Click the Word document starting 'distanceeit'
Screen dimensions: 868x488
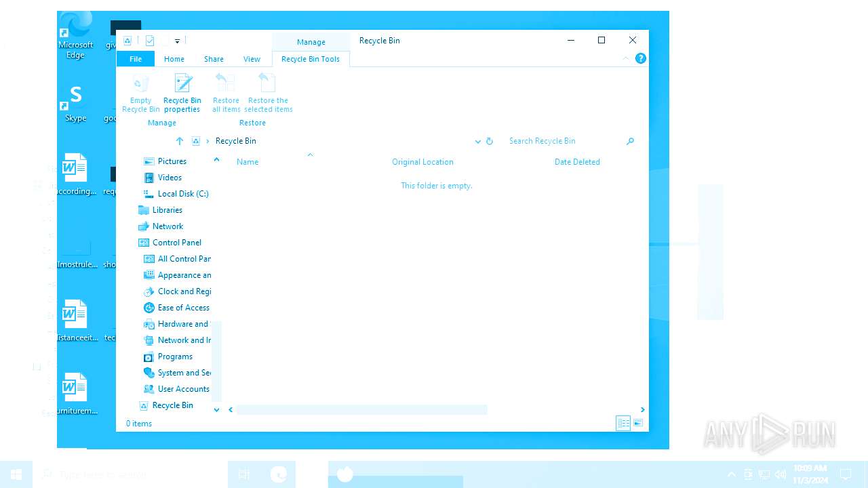point(75,321)
